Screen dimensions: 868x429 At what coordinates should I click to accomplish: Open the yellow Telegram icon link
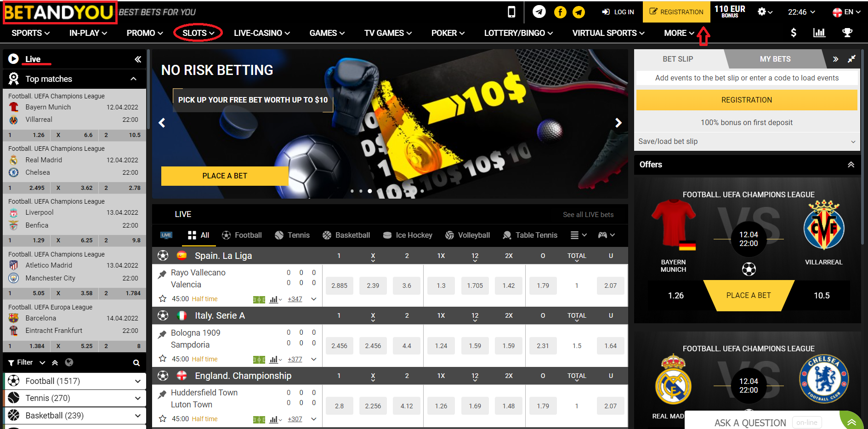click(x=579, y=12)
